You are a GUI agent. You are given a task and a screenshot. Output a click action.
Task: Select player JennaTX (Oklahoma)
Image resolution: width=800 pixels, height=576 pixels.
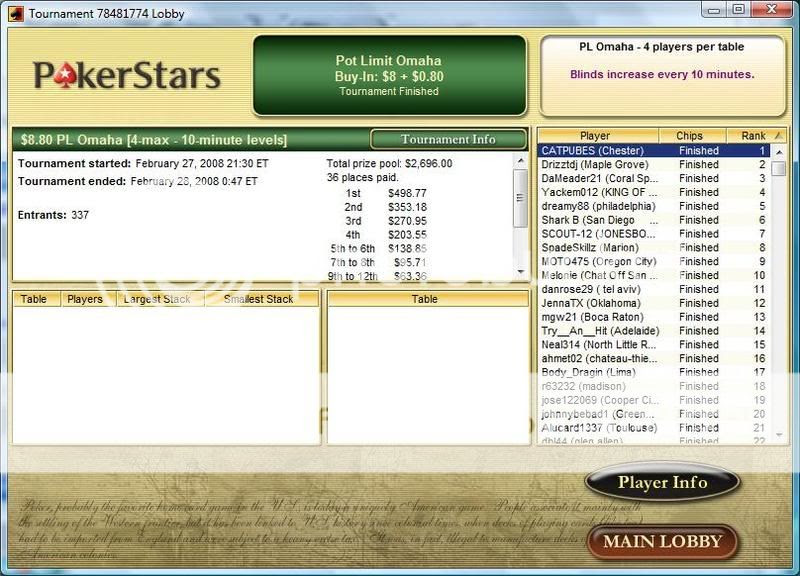pyautogui.click(x=653, y=303)
